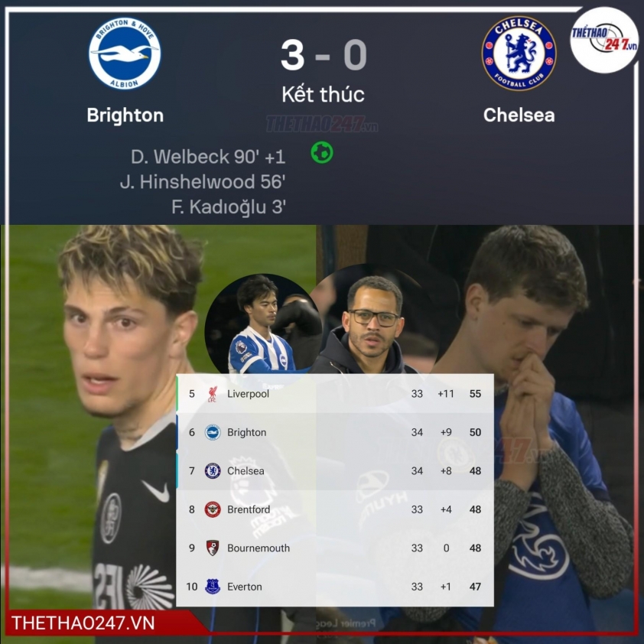The height and width of the screenshot is (644, 644).
Task: Click the green football goal icon
Action: [322, 152]
